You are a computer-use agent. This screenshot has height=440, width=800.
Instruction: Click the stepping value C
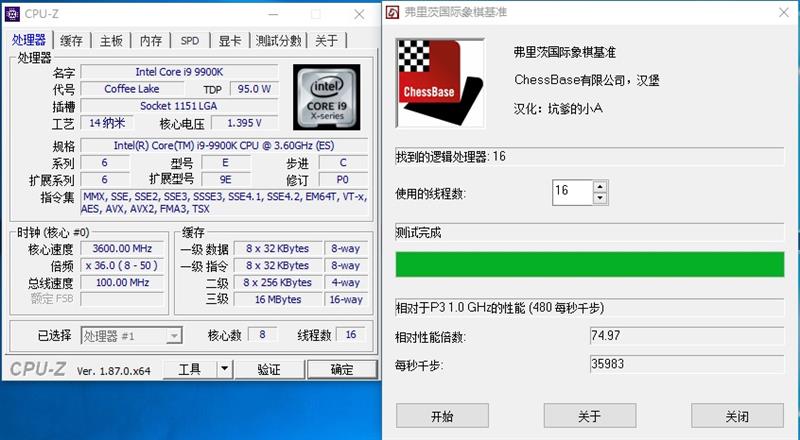point(343,162)
